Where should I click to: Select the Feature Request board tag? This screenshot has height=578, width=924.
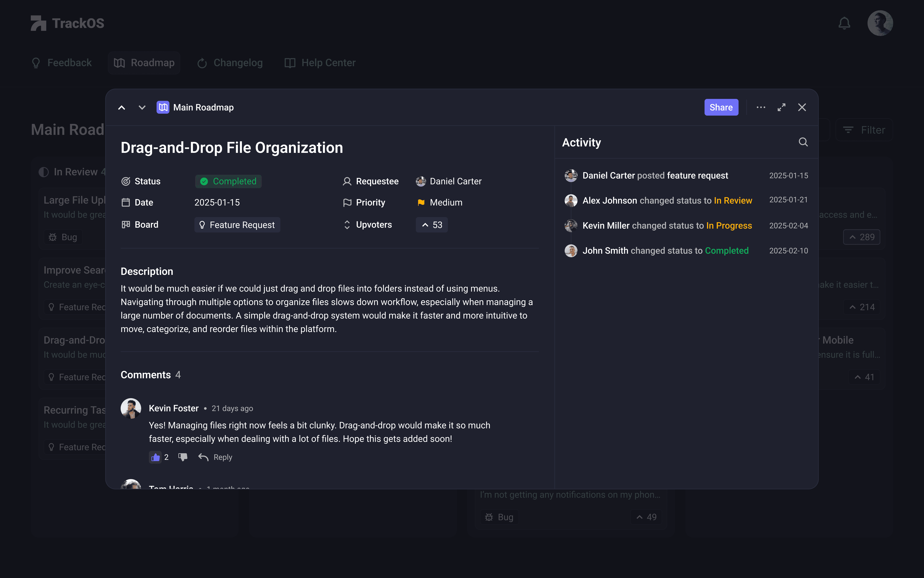coord(237,225)
